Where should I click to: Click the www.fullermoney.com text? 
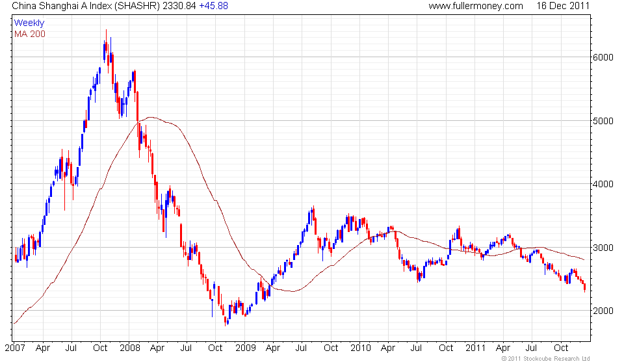pos(476,6)
